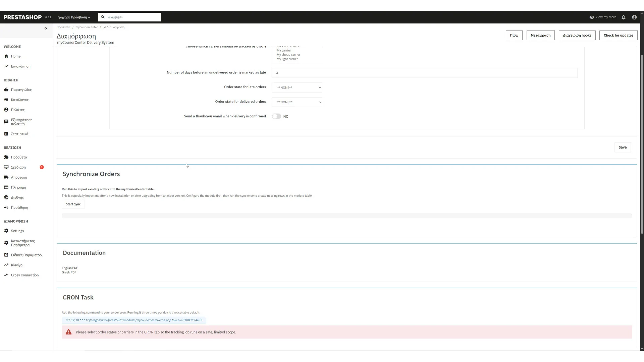
Task: Open Παραγγελίες basket icon in sidebar
Action: pos(6,89)
